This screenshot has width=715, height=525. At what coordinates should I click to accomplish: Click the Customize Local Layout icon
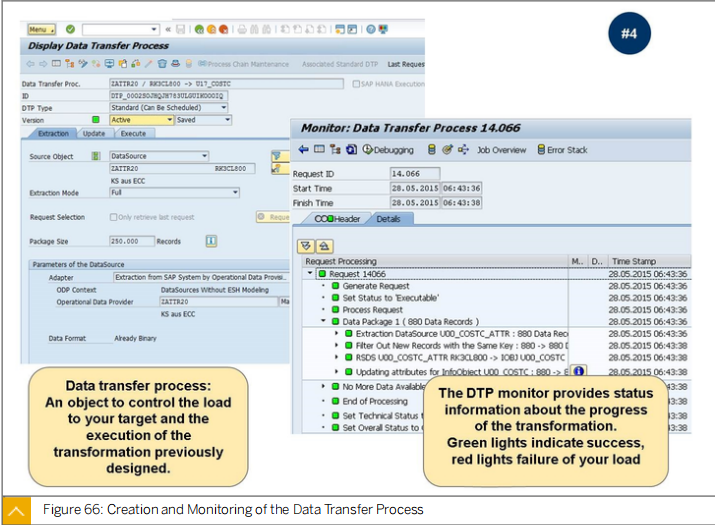(383, 30)
